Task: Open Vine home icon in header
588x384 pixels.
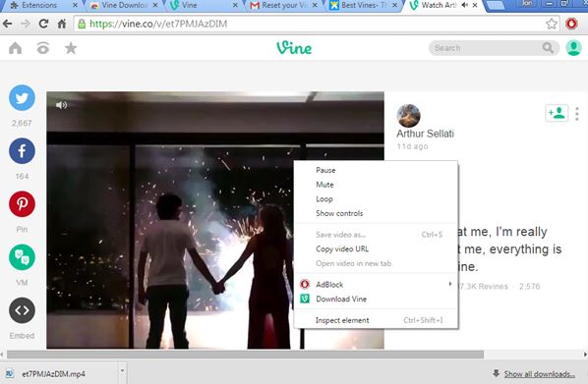Action: click(x=16, y=48)
